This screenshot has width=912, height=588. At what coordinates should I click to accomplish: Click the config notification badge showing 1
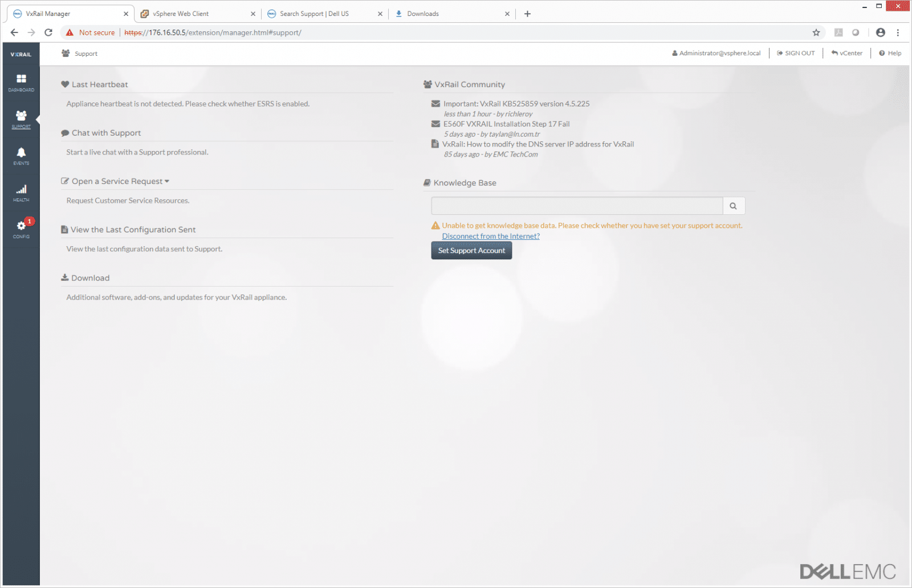(30, 221)
